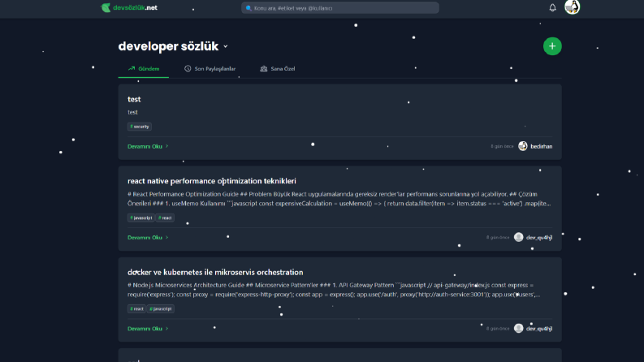Click the search field in the top bar

pos(340,8)
